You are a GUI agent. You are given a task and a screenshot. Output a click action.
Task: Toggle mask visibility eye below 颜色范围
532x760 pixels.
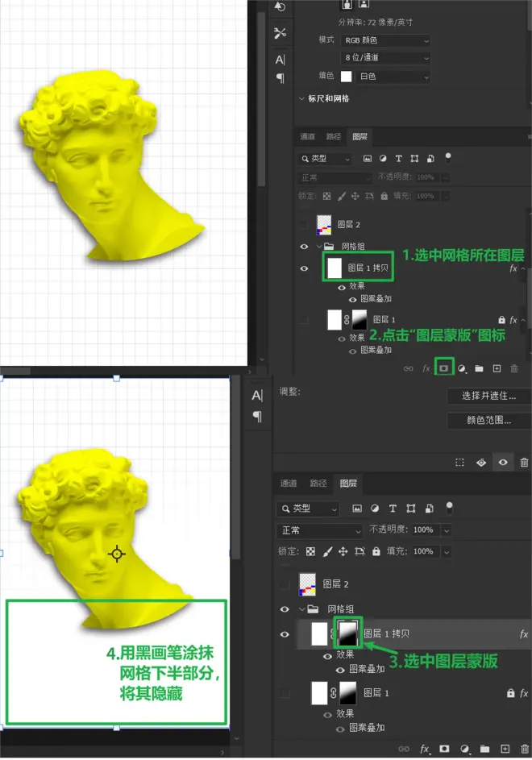tap(503, 463)
